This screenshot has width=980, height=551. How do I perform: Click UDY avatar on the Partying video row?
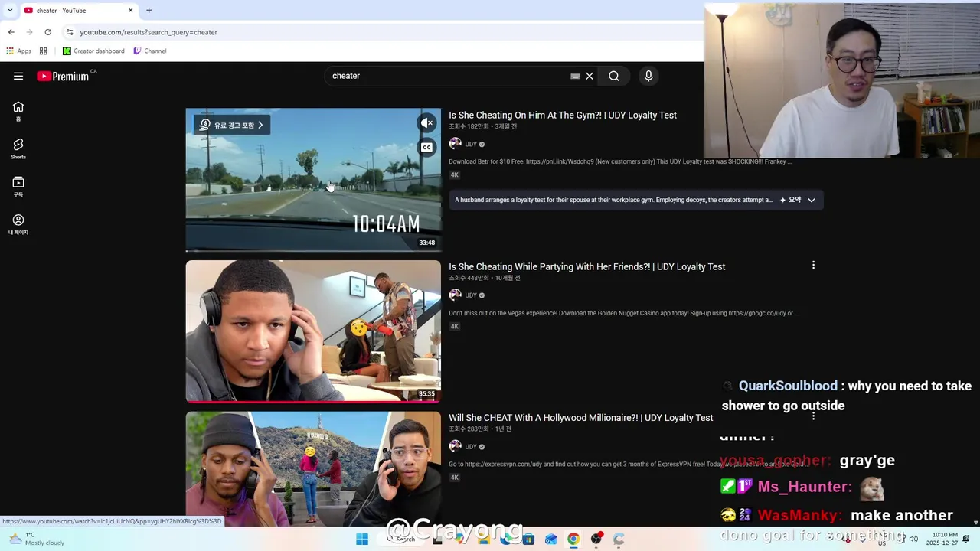pyautogui.click(x=455, y=295)
